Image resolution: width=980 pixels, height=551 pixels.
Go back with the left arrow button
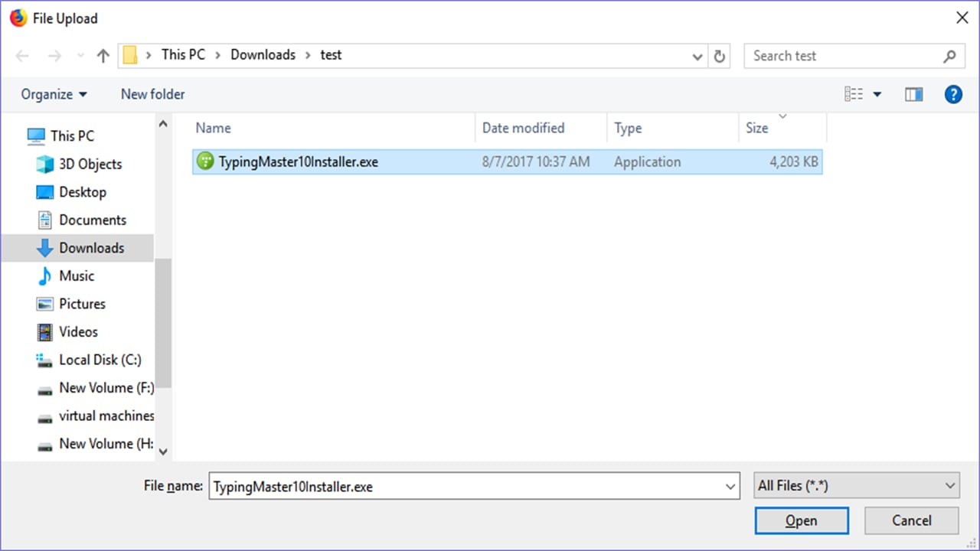pos(22,56)
